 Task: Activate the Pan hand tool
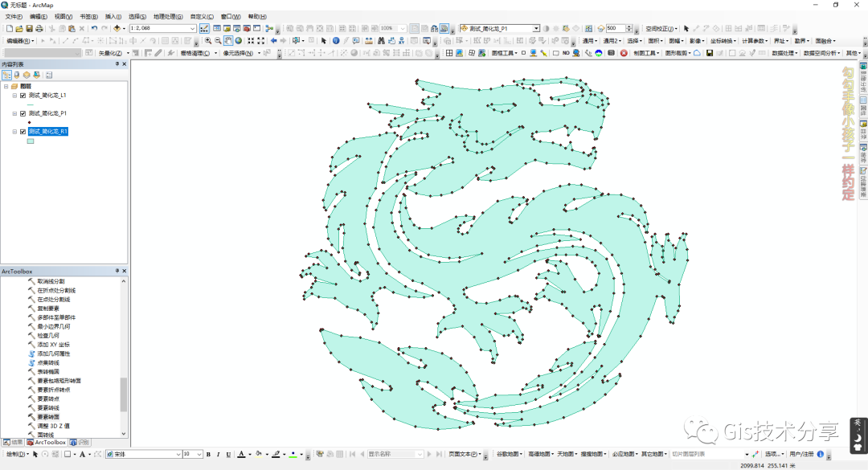pos(228,40)
